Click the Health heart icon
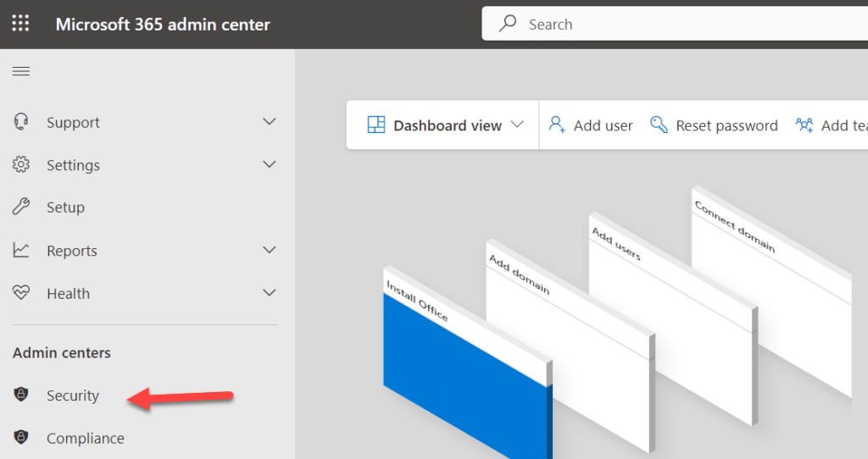868x459 pixels. coord(21,292)
